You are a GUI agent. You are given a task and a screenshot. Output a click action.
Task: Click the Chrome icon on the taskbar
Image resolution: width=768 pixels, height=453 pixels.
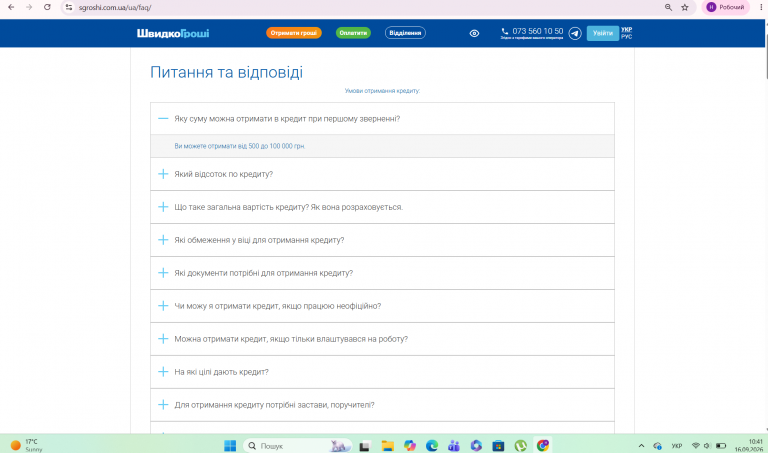pyautogui.click(x=543, y=446)
